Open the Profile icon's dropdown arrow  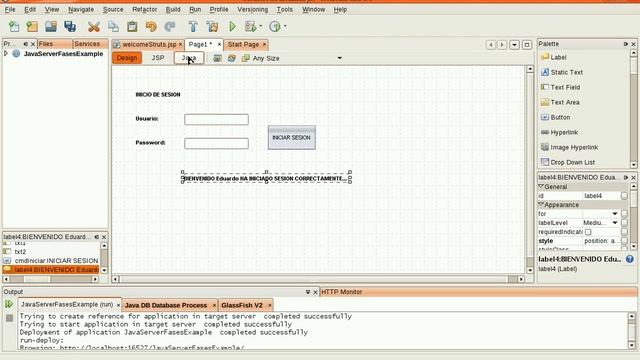(x=285, y=27)
